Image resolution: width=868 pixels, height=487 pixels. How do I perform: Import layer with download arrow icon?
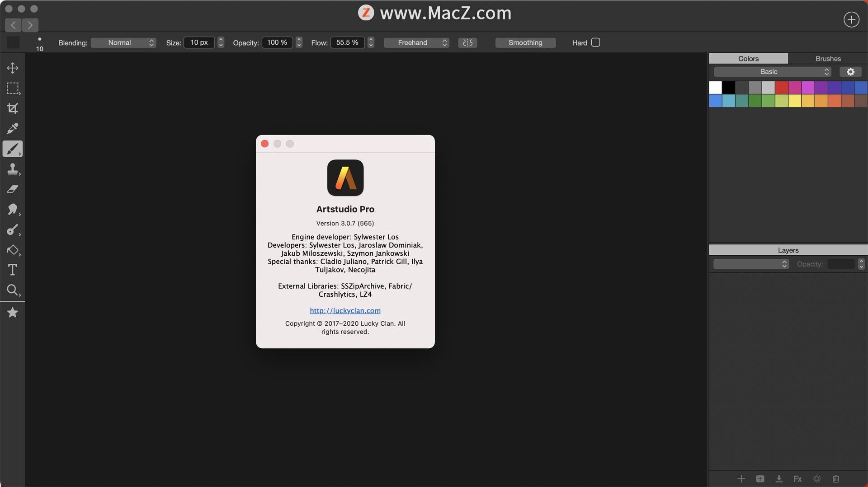779,478
